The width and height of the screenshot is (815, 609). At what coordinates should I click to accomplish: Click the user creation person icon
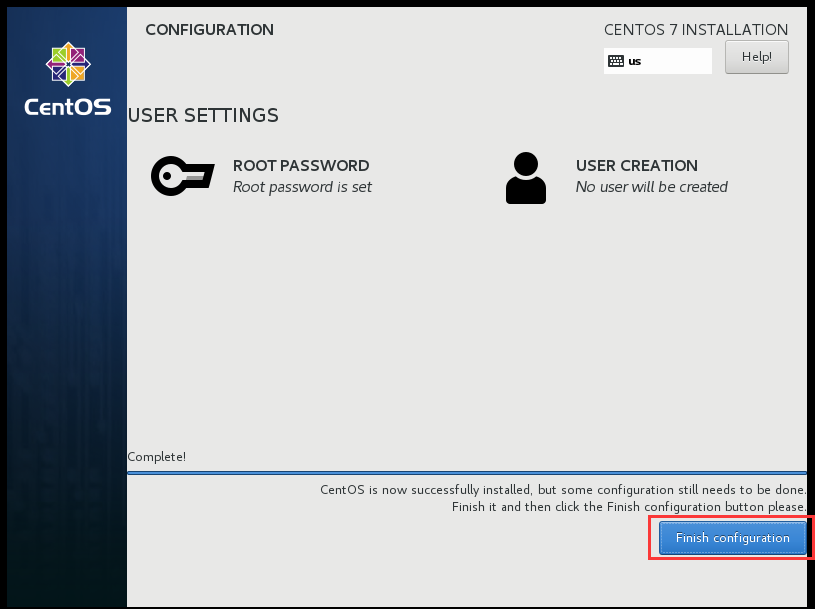click(x=525, y=178)
